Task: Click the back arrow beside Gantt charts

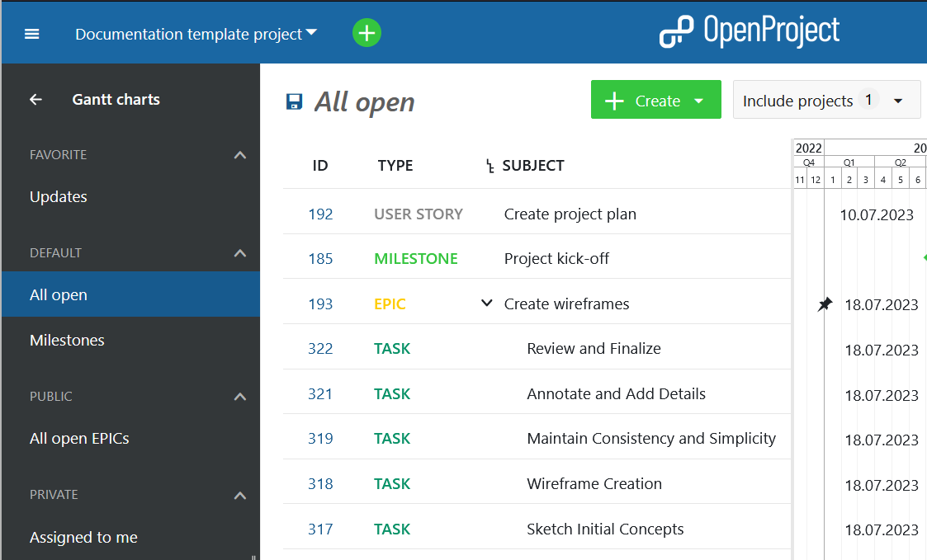Action: [x=35, y=100]
